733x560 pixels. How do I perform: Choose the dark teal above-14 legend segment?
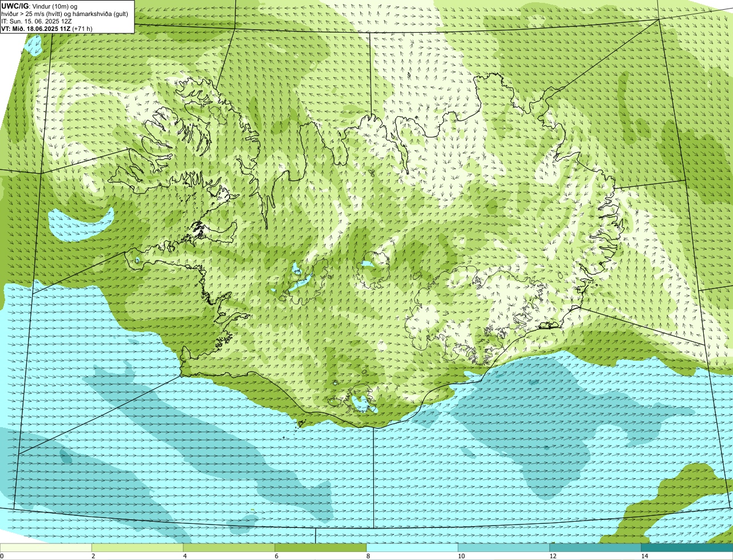pyautogui.click(x=687, y=547)
